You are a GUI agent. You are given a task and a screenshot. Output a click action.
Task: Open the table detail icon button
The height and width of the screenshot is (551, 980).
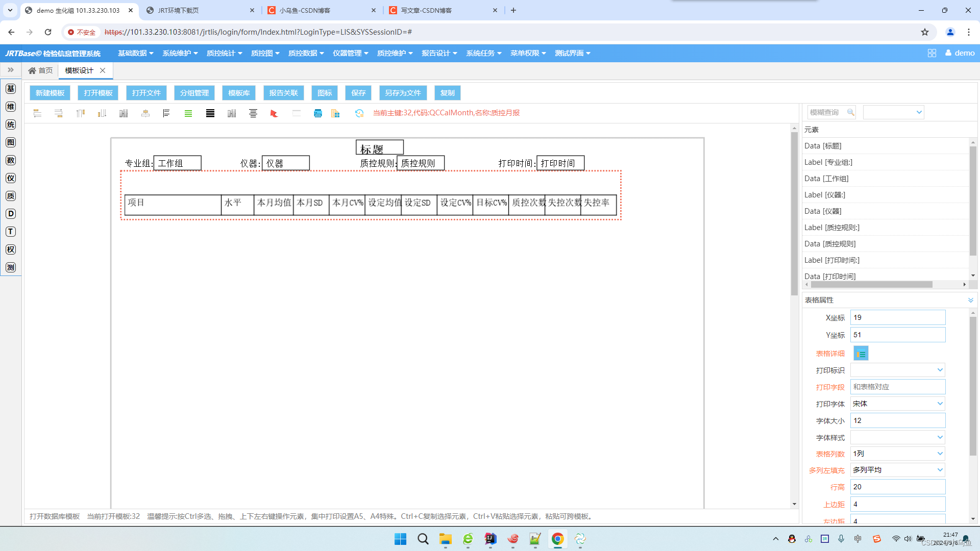pyautogui.click(x=861, y=354)
